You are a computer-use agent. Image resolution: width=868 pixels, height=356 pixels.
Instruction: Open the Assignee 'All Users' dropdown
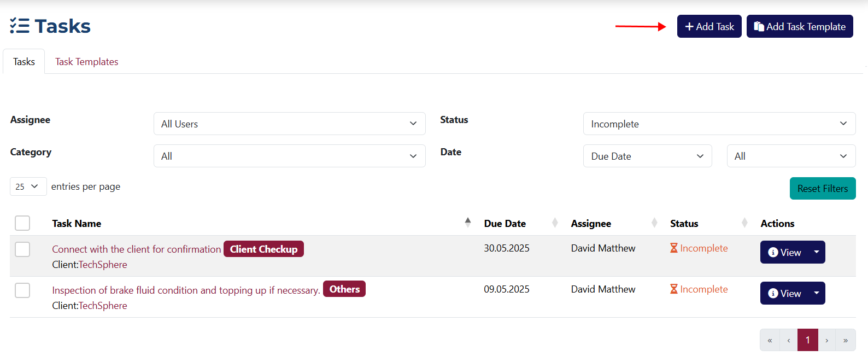click(289, 124)
